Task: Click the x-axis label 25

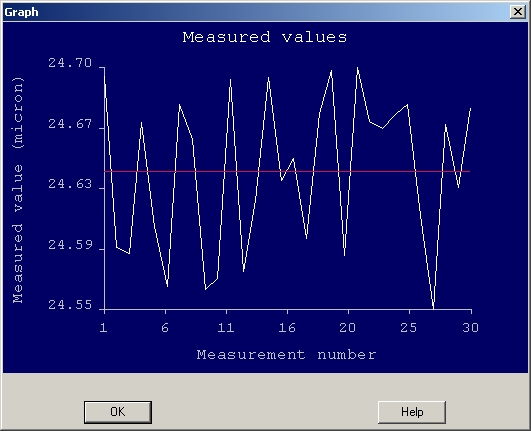Action: tap(409, 327)
